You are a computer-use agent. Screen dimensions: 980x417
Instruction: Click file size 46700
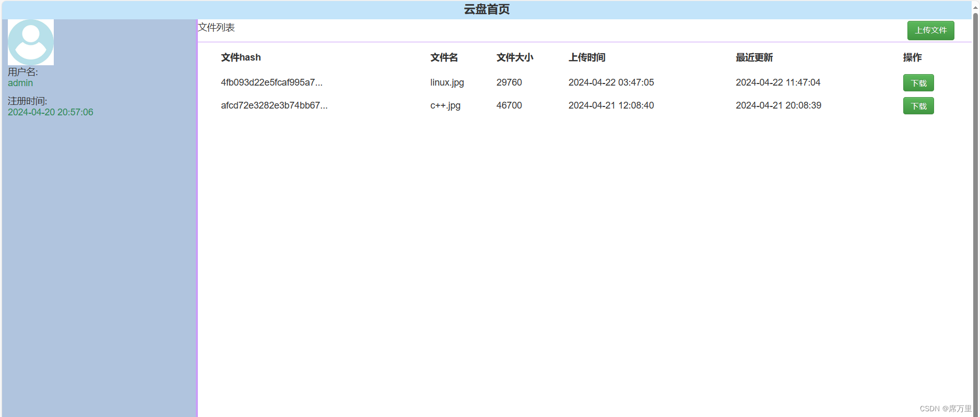tap(509, 105)
